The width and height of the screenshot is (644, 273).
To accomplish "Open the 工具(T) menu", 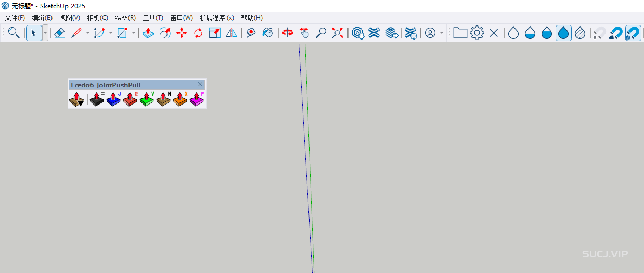I will pyautogui.click(x=153, y=18).
